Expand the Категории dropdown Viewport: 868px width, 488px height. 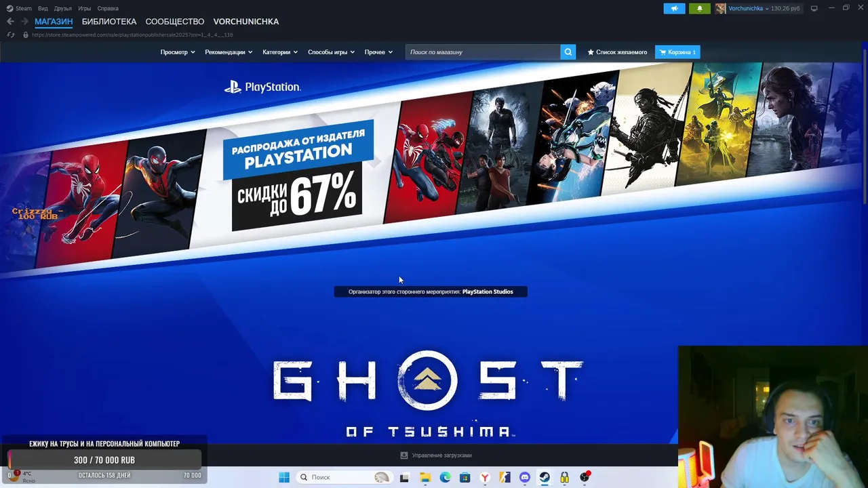(280, 52)
